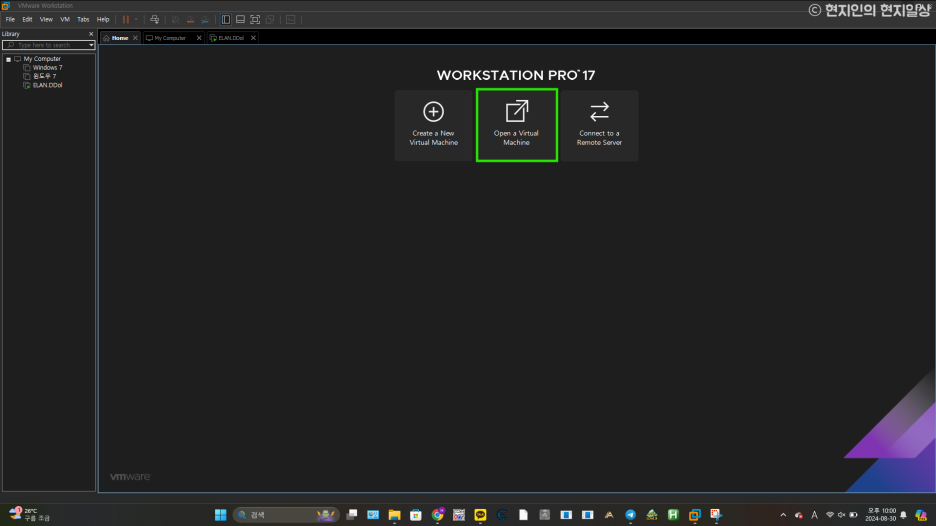
Task: Click the VMware Workstation taskbar icon
Action: pos(695,515)
